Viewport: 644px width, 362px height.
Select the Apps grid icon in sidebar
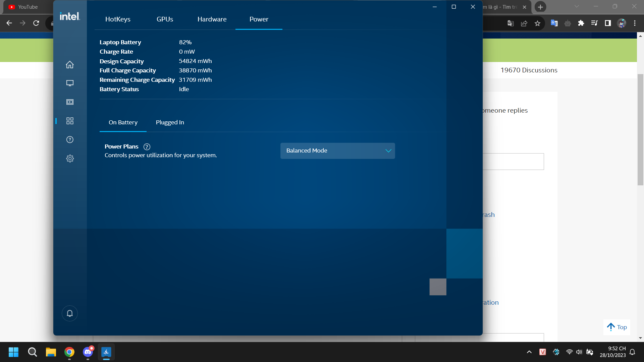tap(69, 121)
